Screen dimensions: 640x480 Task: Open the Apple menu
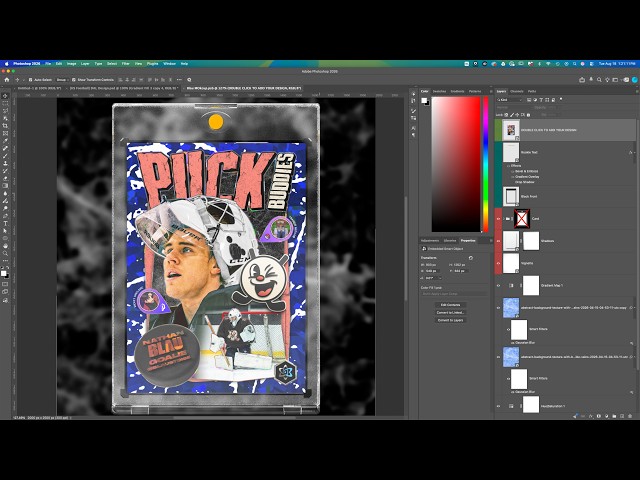pyautogui.click(x=7, y=64)
